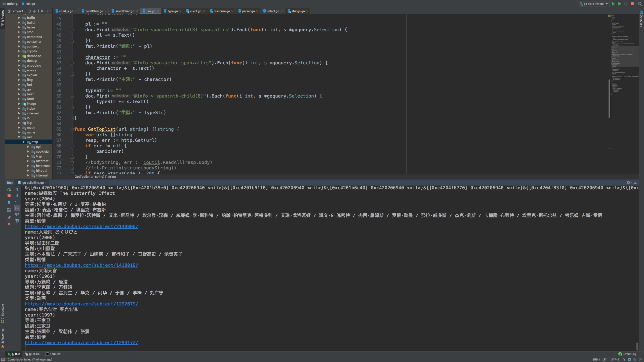The image size is (644, 362).
Task: Stop the process from top toolbar
Action: coord(632,4)
